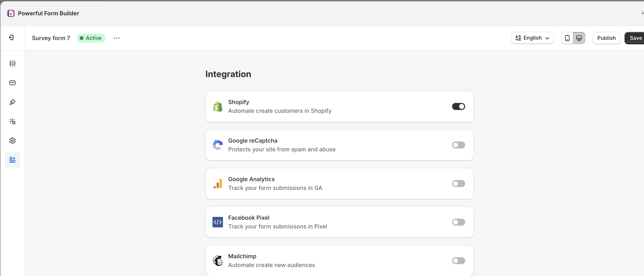
Task: Enable Google Analytics tracking
Action: click(x=458, y=184)
